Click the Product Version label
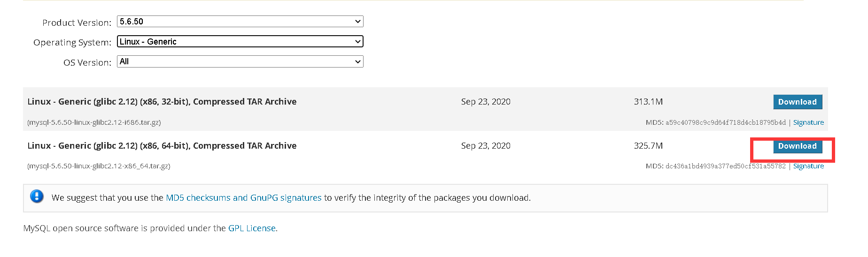The height and width of the screenshot is (257, 868). click(x=77, y=23)
